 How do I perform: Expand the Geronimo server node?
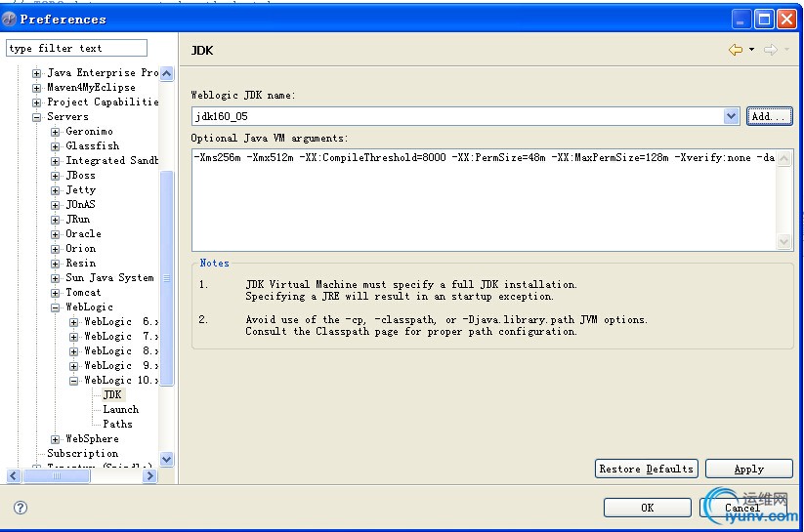[55, 132]
